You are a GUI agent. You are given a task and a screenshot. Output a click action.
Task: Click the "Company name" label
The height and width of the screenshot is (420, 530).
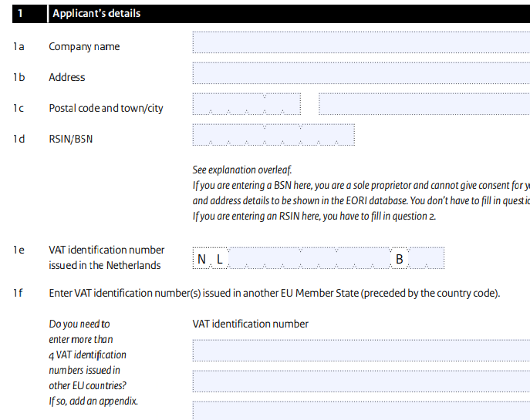pyautogui.click(x=84, y=46)
